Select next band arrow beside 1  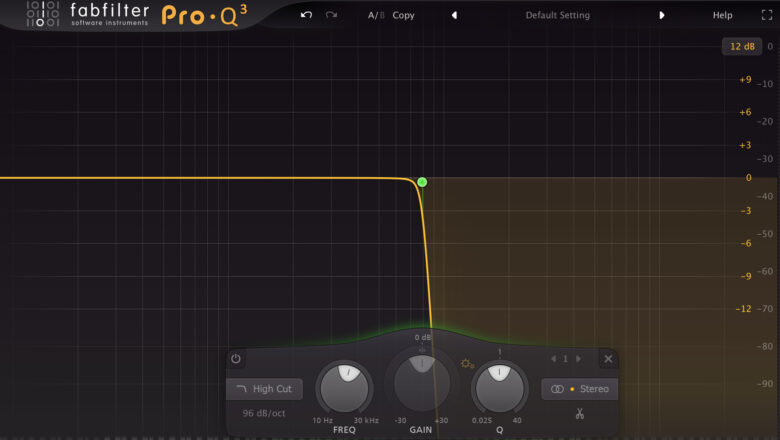coord(578,358)
